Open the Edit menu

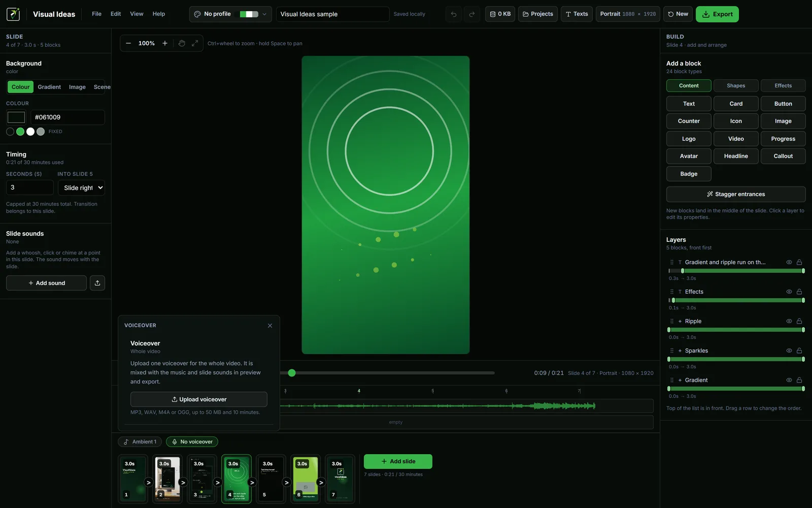tap(116, 14)
